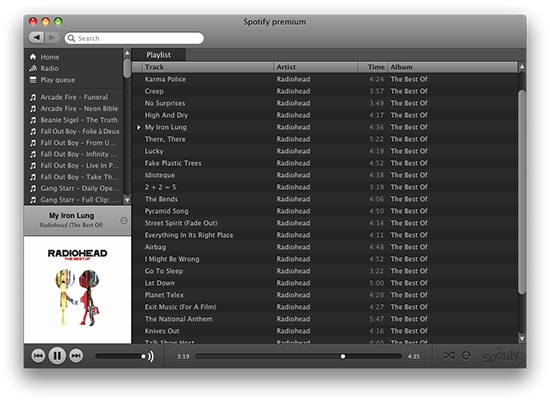Click the song progress bar knob
The width and height of the screenshot is (550, 401).
(x=343, y=356)
